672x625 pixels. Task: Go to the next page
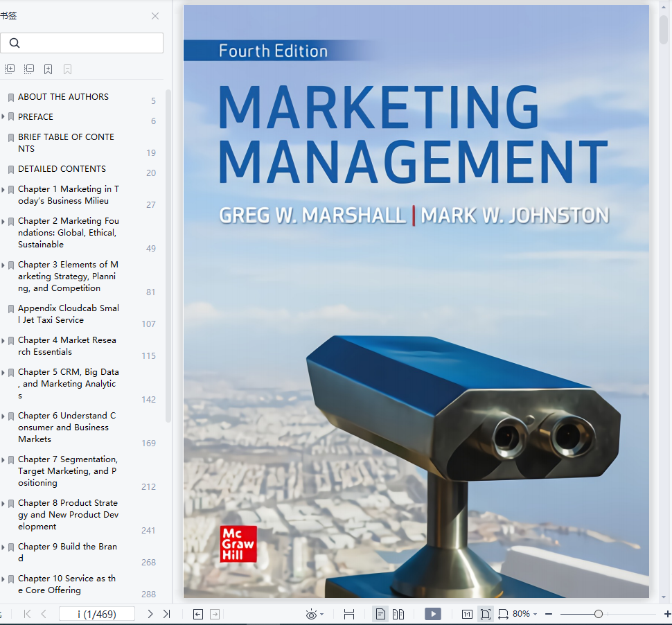click(x=150, y=614)
